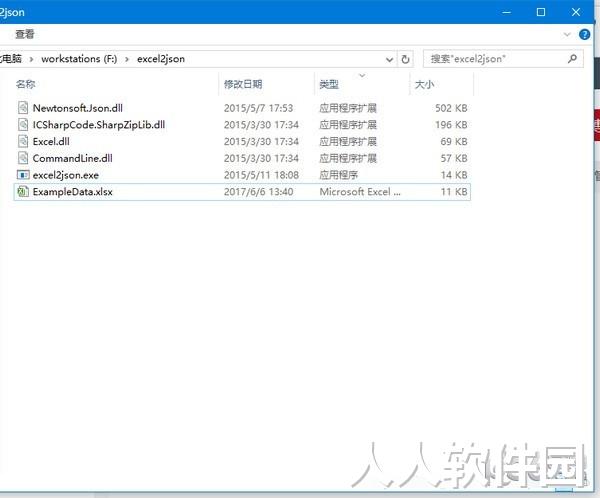Refresh the excel2json folder view
This screenshot has height=498, width=600.
tap(405, 59)
